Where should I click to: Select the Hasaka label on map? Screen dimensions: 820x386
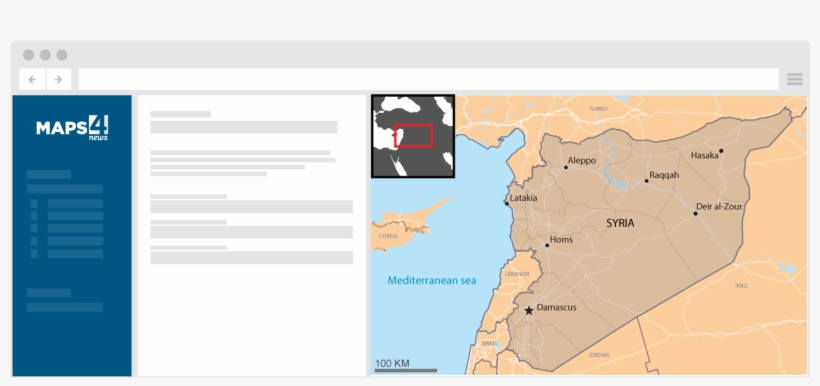click(704, 155)
